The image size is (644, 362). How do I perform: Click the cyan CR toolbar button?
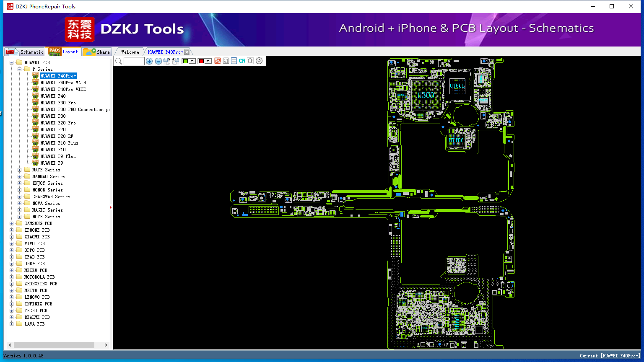tap(242, 61)
